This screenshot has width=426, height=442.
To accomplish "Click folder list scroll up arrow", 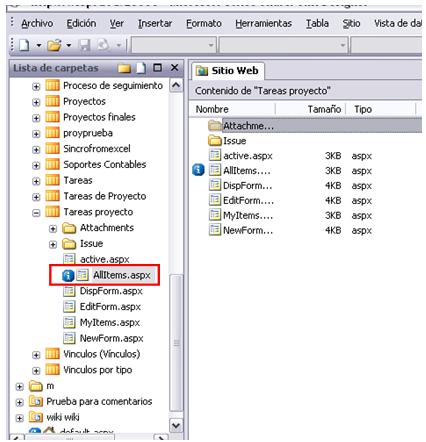I will [x=176, y=86].
